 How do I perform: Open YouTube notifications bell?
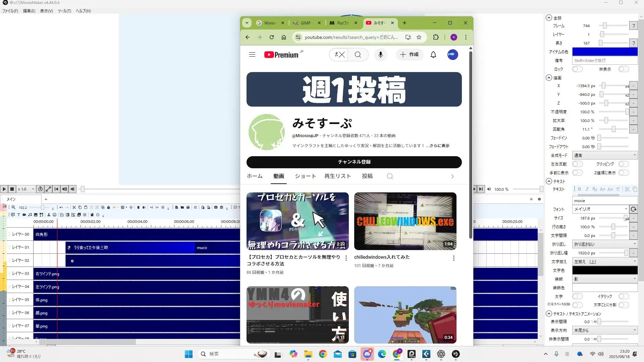[433, 55]
